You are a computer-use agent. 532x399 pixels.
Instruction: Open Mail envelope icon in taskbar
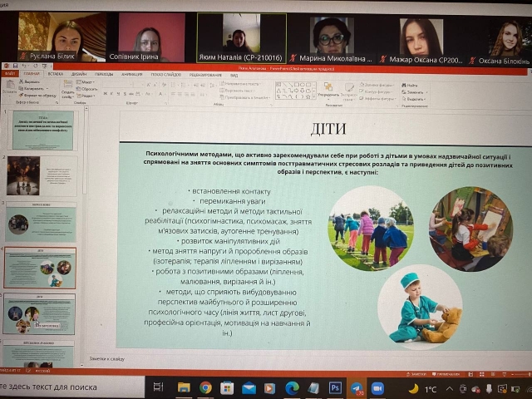tap(249, 387)
